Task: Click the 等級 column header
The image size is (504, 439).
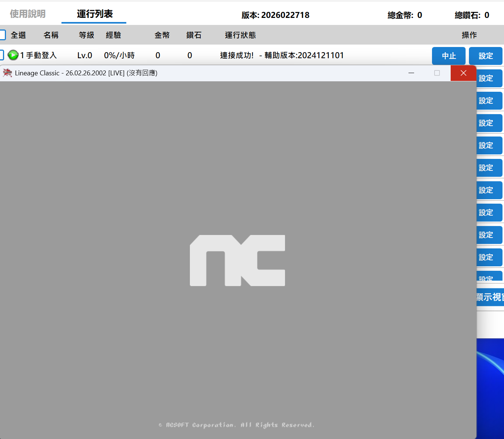Action: click(x=87, y=35)
